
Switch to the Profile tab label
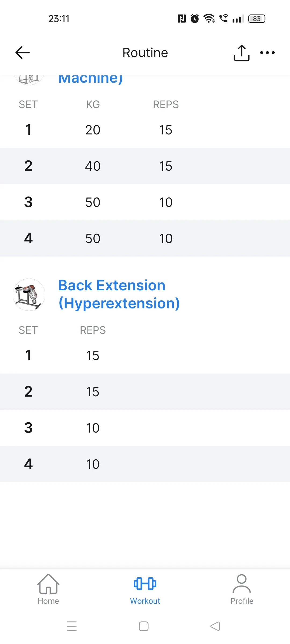click(x=242, y=601)
